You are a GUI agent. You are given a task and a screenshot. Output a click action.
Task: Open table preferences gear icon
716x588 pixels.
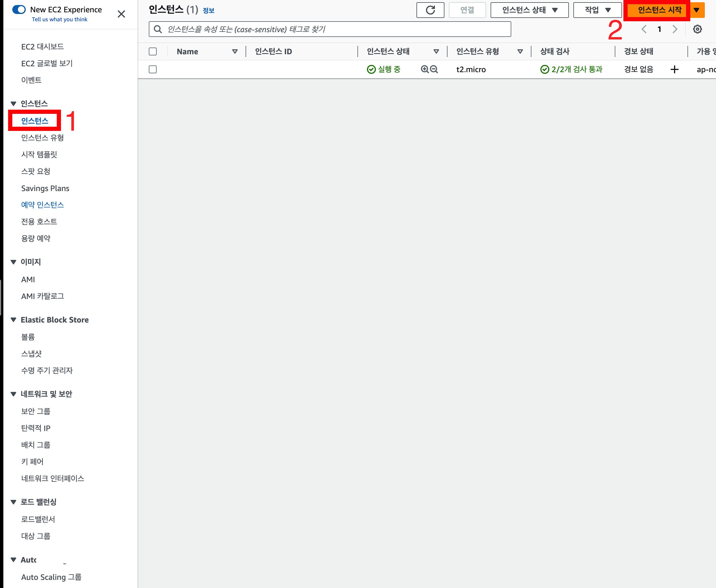697,29
